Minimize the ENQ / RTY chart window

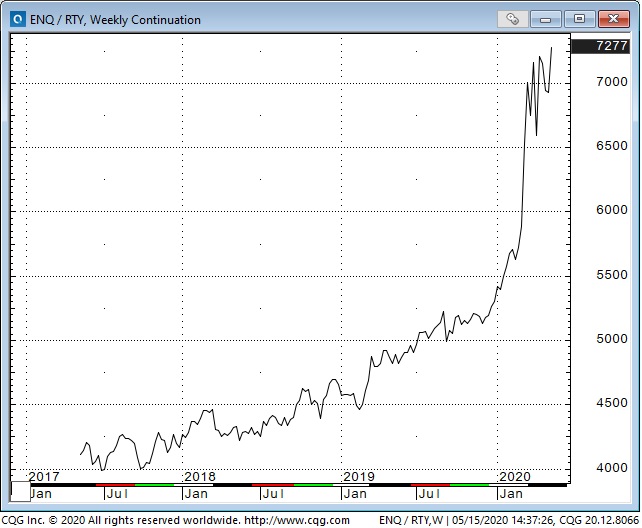tap(545, 19)
